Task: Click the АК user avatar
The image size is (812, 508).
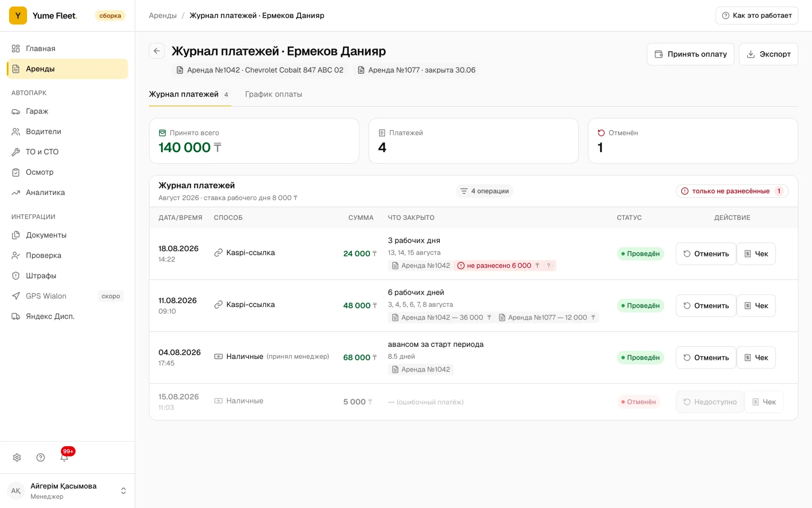Action: click(x=16, y=491)
